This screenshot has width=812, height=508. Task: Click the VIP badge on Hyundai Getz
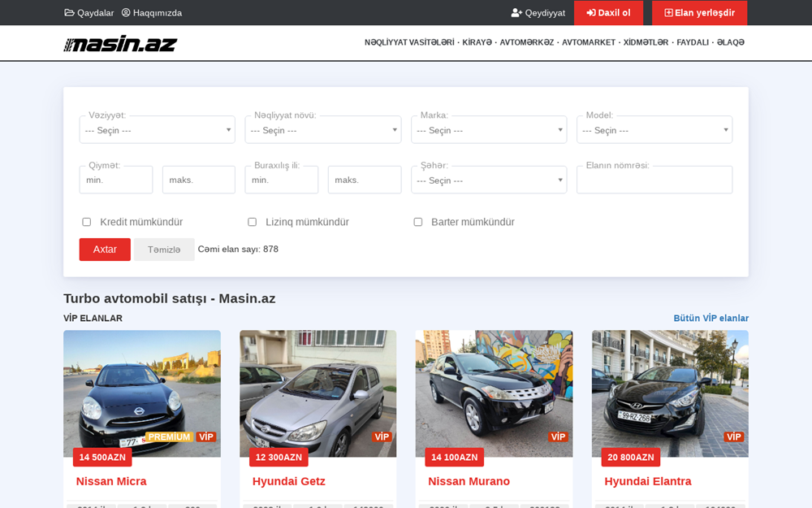[382, 437]
